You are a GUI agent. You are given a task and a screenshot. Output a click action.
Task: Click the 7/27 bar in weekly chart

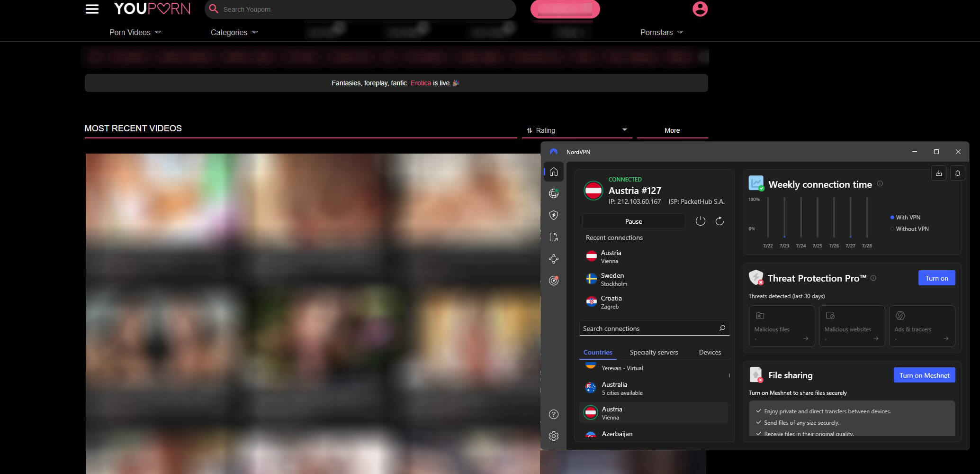pos(850,217)
